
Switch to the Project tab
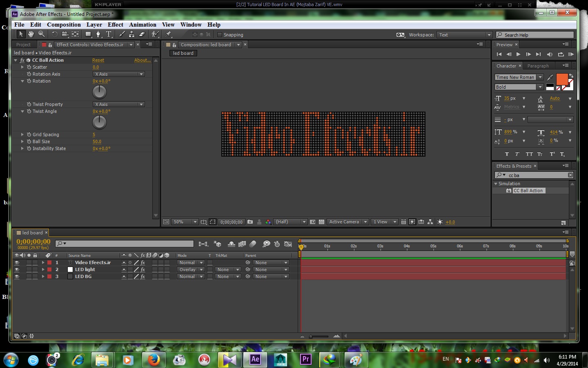[23, 45]
